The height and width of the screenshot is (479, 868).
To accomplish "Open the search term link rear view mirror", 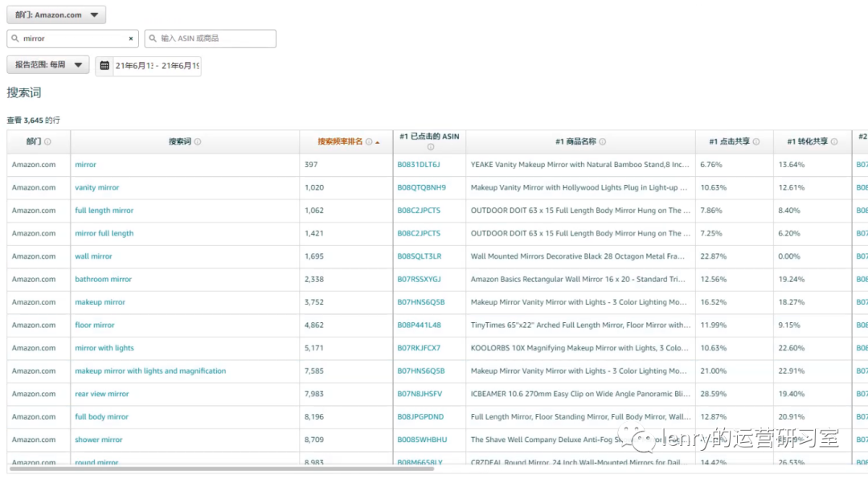I will pyautogui.click(x=102, y=395).
